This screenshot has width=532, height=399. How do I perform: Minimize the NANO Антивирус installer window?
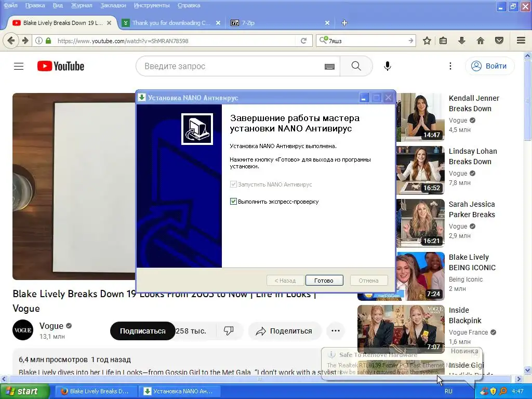click(x=364, y=98)
